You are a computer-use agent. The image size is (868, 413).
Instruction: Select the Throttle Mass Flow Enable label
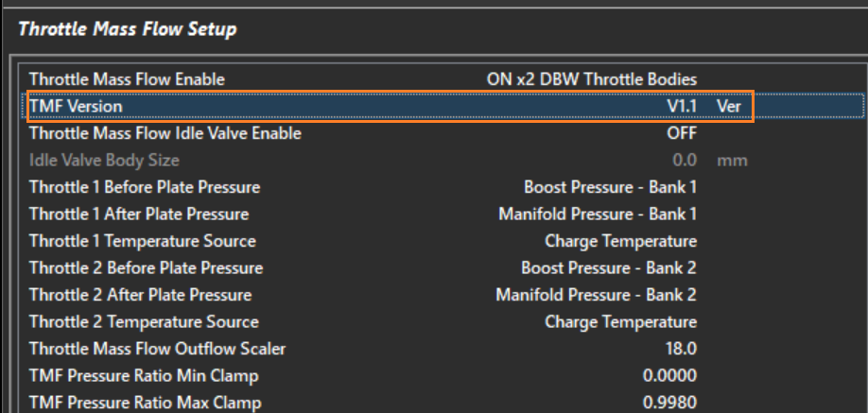[127, 79]
